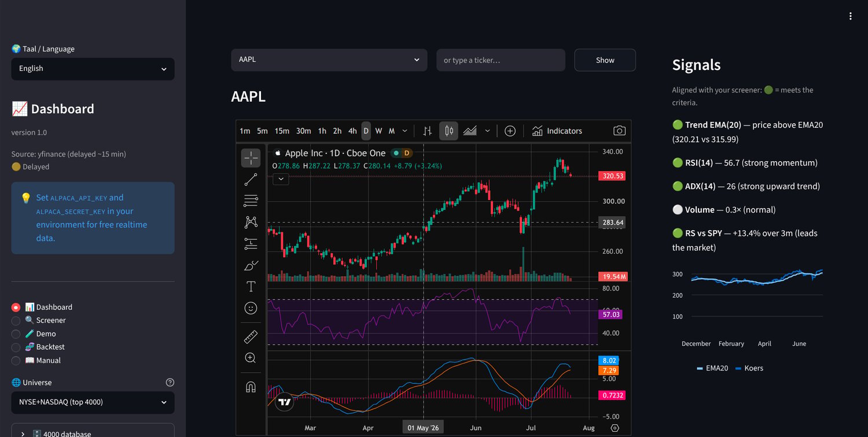Select the Fibonacci retracement tool
868x437 pixels.
(251, 201)
